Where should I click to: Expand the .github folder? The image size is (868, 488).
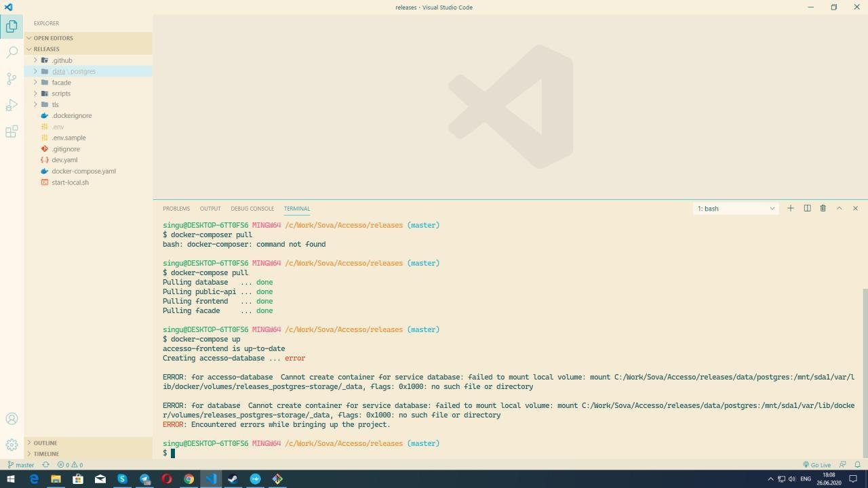pos(88,60)
